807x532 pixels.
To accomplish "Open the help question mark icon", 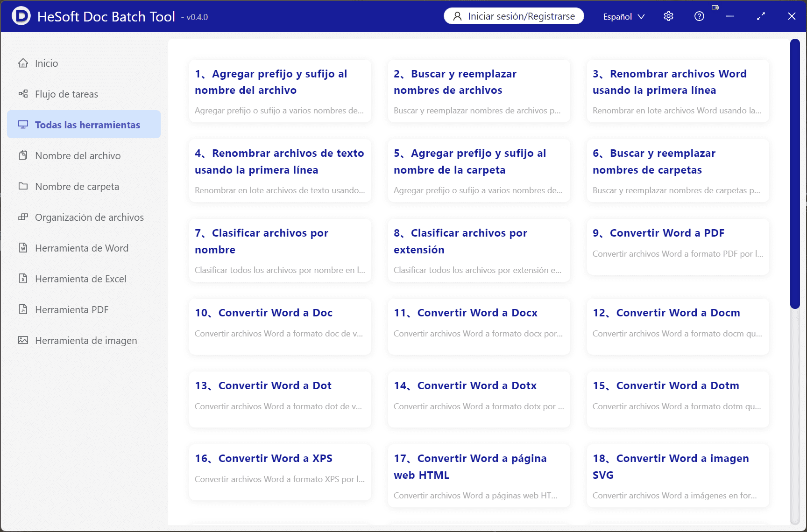I will click(x=699, y=16).
